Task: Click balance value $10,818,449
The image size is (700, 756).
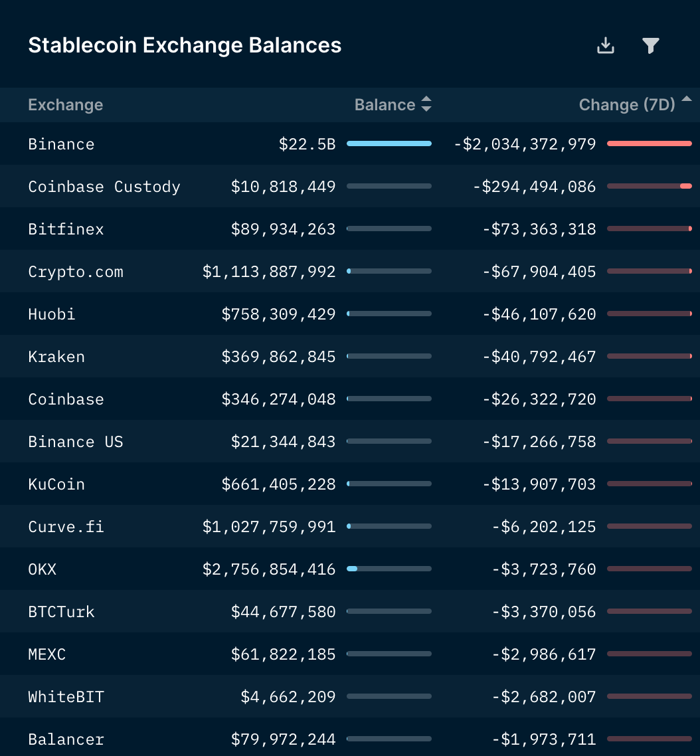Action: pyautogui.click(x=283, y=187)
